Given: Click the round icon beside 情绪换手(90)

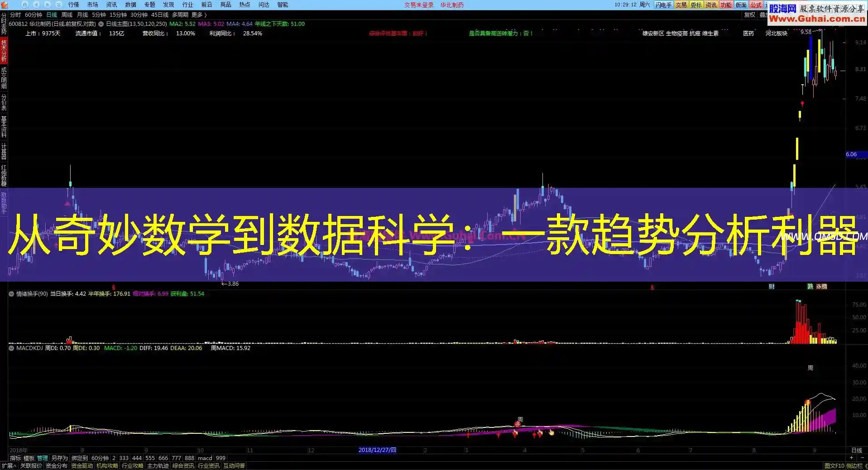Looking at the screenshot, I should click(x=11, y=294).
